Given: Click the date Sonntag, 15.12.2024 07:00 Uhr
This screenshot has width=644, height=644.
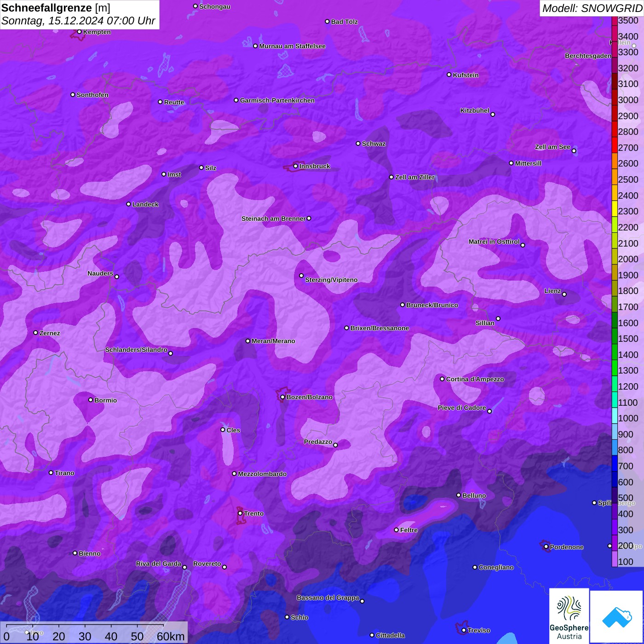Looking at the screenshot, I should tap(78, 21).
